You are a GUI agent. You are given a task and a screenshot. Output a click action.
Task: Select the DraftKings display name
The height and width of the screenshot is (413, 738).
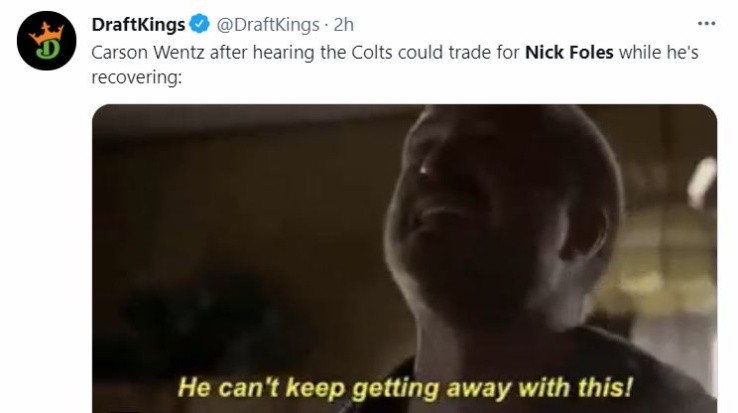tap(138, 24)
